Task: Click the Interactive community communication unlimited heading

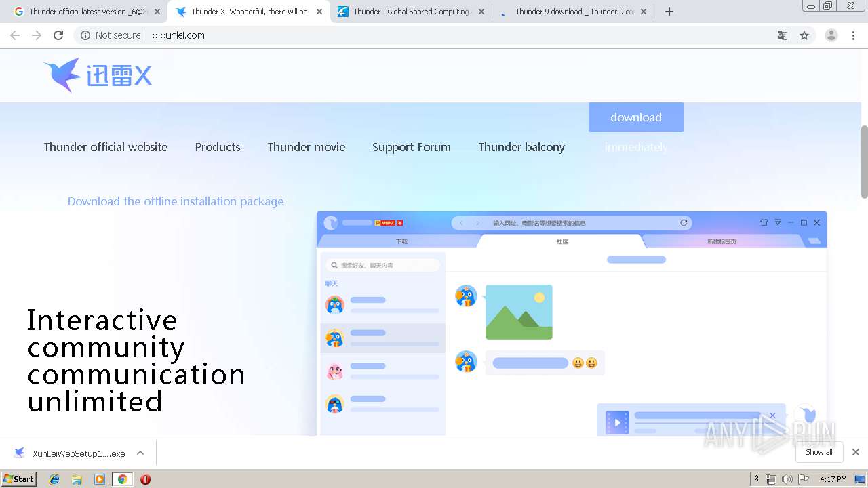Action: point(136,361)
